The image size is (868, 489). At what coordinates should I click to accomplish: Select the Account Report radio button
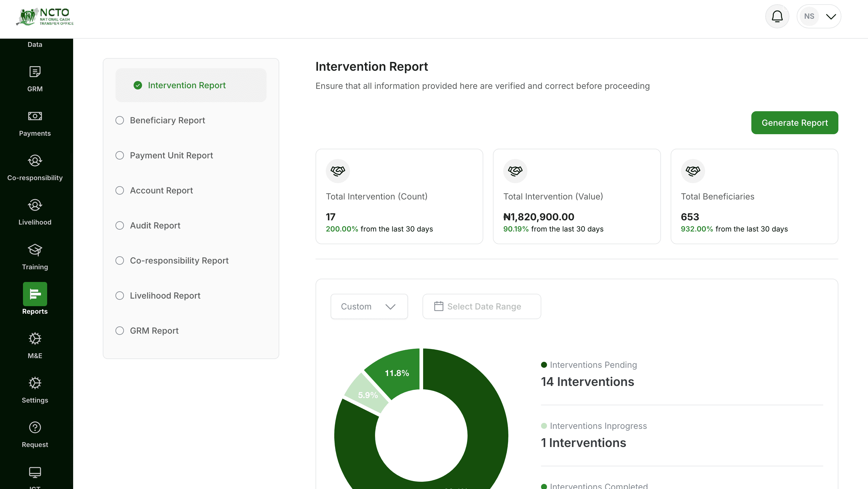tap(120, 190)
